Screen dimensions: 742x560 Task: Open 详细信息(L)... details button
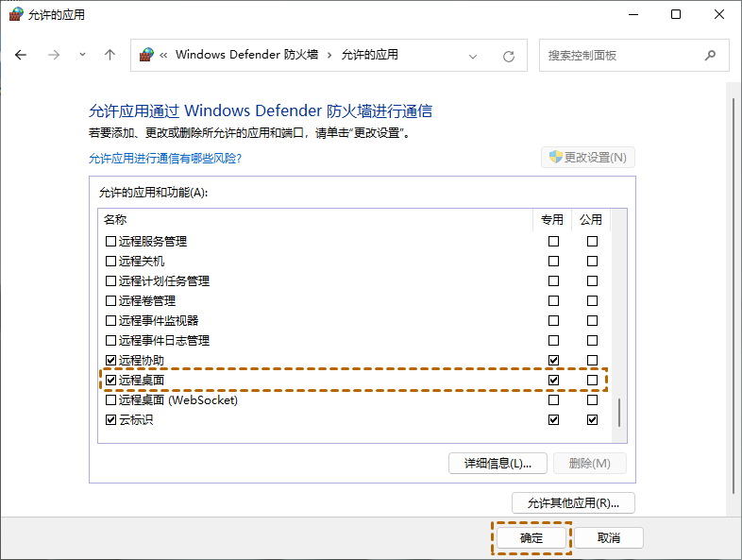(x=497, y=464)
